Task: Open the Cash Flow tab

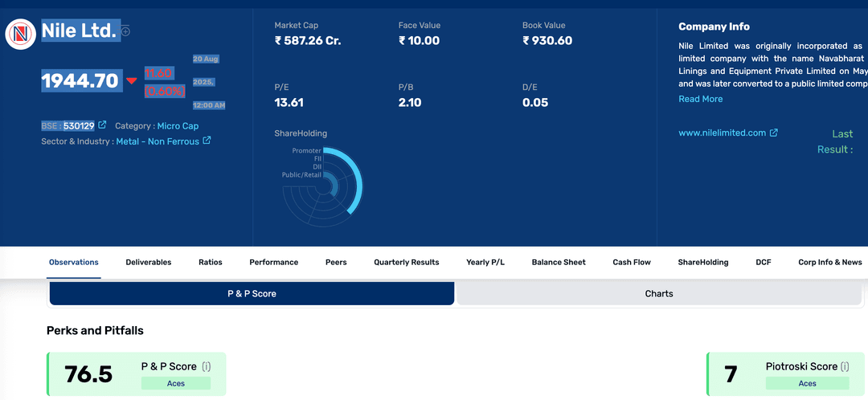Action: (632, 262)
